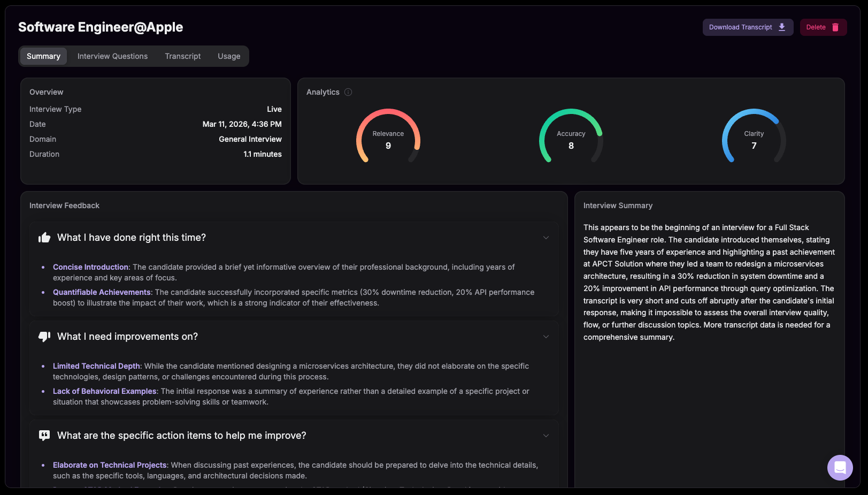Click the 'General Interview' domain value
This screenshot has width=868, height=495.
(250, 139)
